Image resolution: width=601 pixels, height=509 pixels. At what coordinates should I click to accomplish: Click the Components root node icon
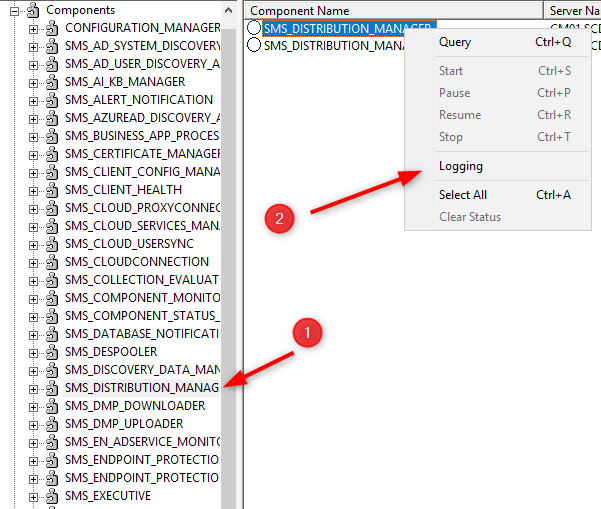33,10
